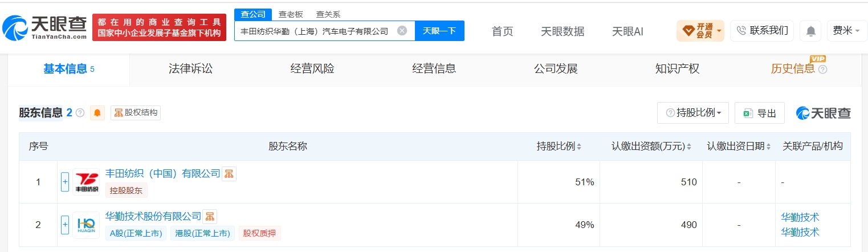
Task: Click the banner ad 都在用的商业查询工具
Action: [x=159, y=27]
